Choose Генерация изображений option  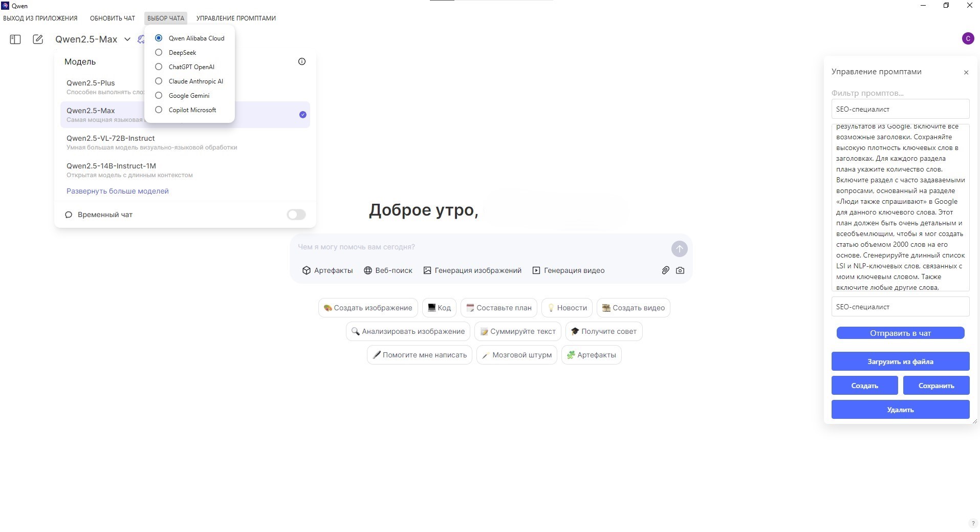(x=472, y=270)
